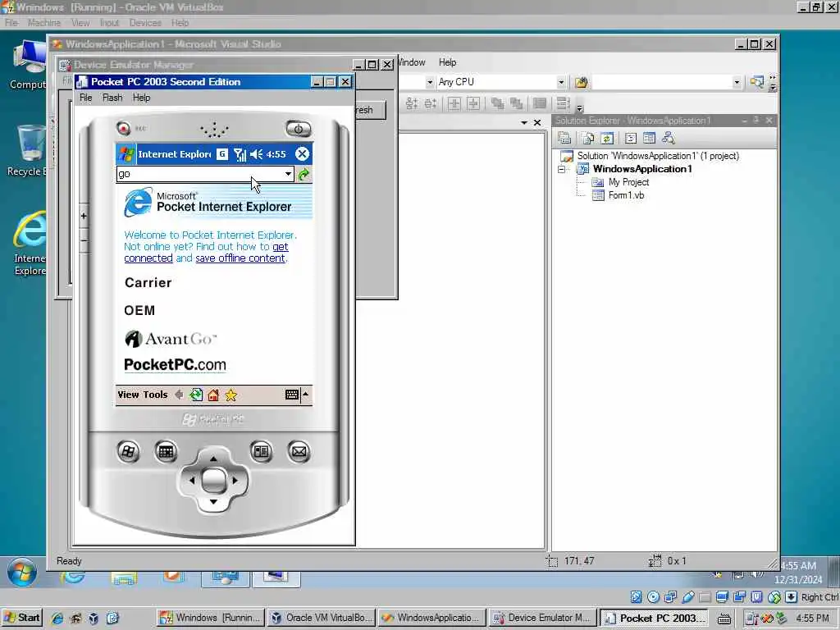Screen dimensions: 840x630
Task: Click the D-pad up arrow
Action: tap(213, 458)
